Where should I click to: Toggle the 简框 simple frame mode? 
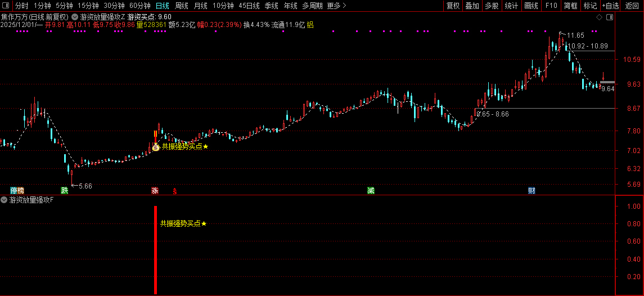tap(571, 6)
